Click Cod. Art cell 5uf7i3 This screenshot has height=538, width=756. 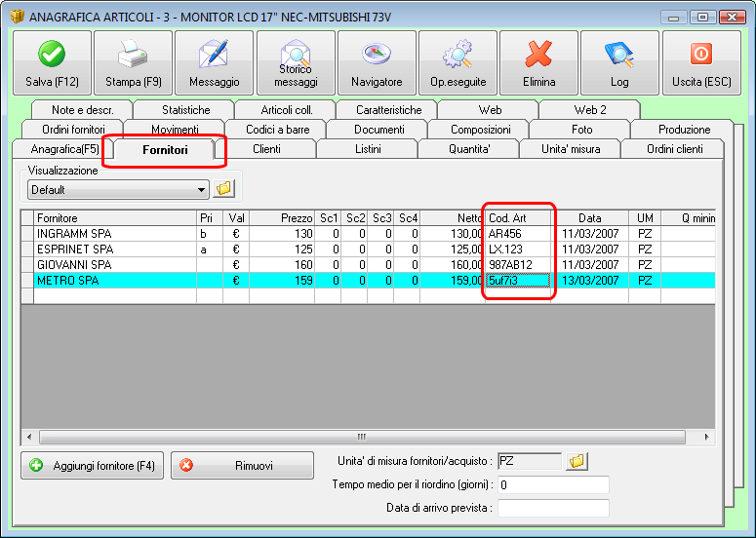tap(518, 281)
